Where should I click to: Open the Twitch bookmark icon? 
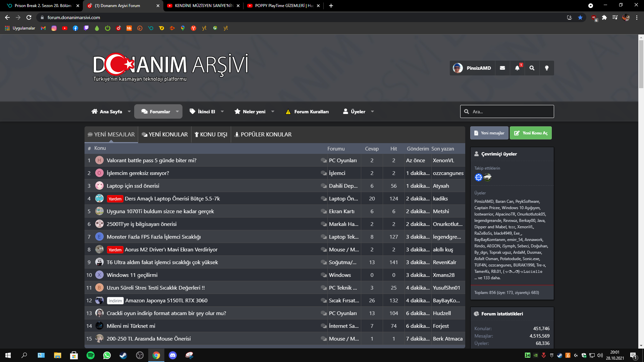[x=86, y=28]
